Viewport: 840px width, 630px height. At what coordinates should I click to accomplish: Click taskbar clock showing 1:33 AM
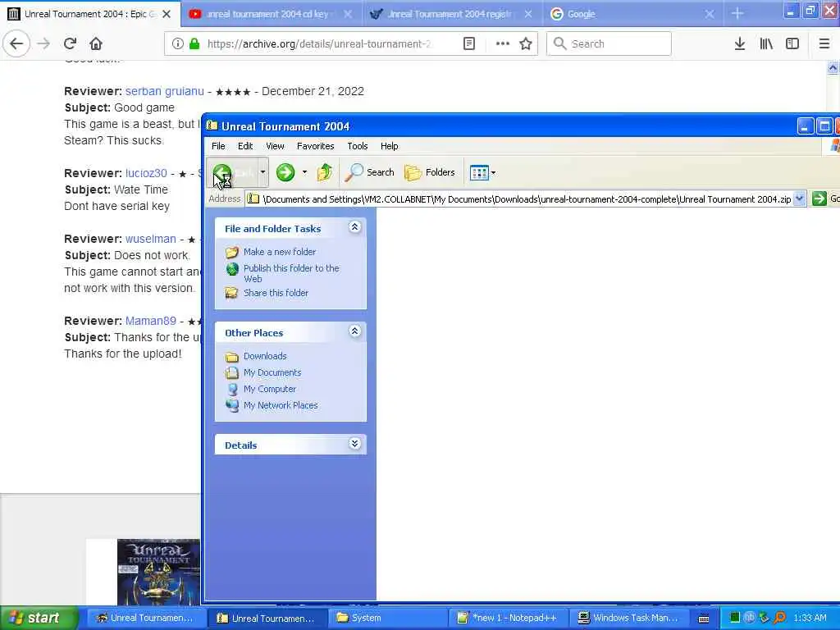[810, 618]
